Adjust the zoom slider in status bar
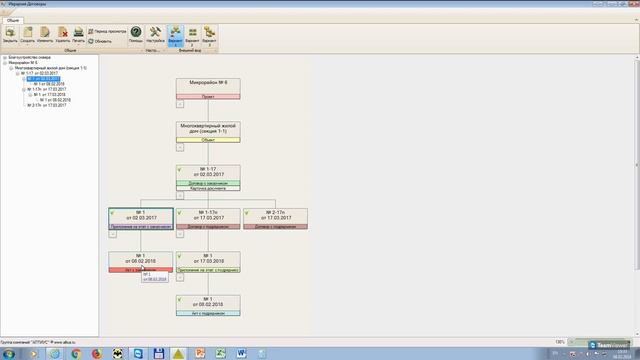The height and width of the screenshot is (360, 640). click(600, 342)
